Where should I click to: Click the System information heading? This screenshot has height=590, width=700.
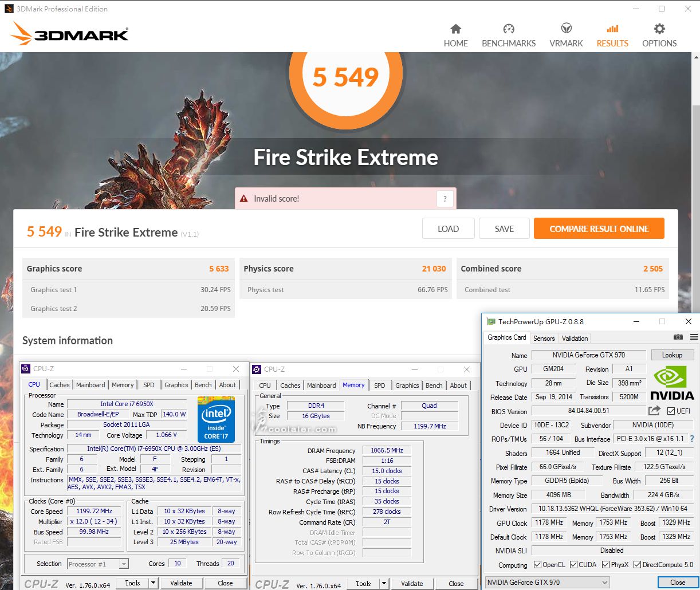point(68,340)
